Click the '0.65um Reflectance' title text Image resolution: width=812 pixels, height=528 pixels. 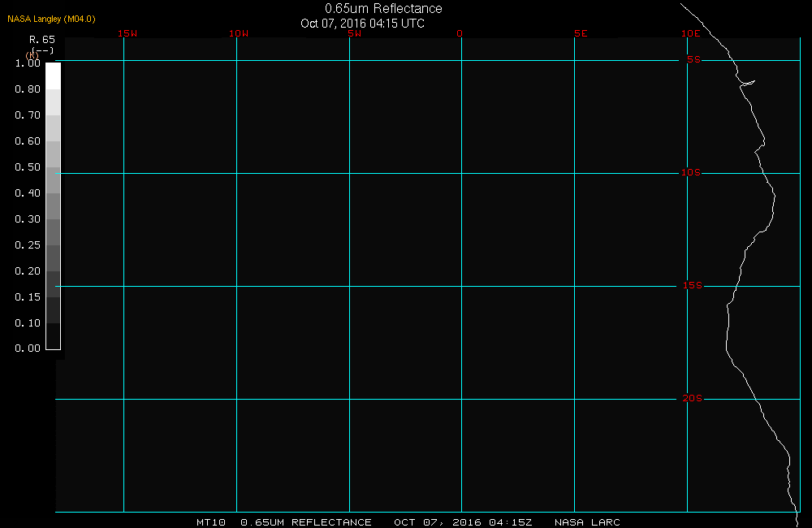click(x=383, y=9)
